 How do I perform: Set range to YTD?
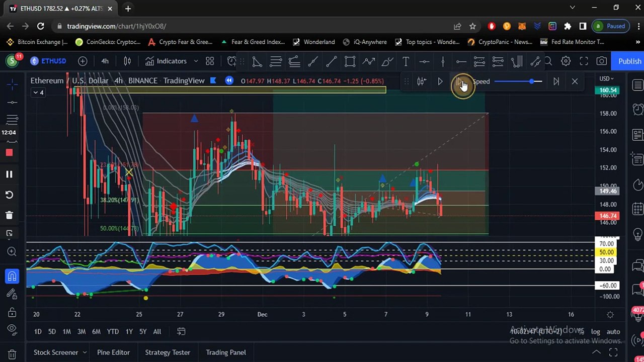coord(113,332)
